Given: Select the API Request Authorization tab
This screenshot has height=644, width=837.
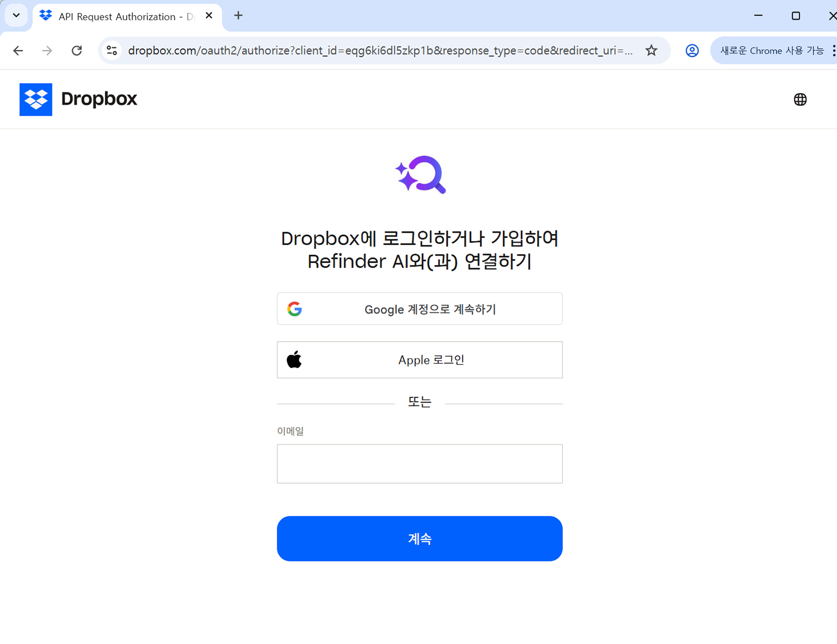Looking at the screenshot, I should (127, 17).
